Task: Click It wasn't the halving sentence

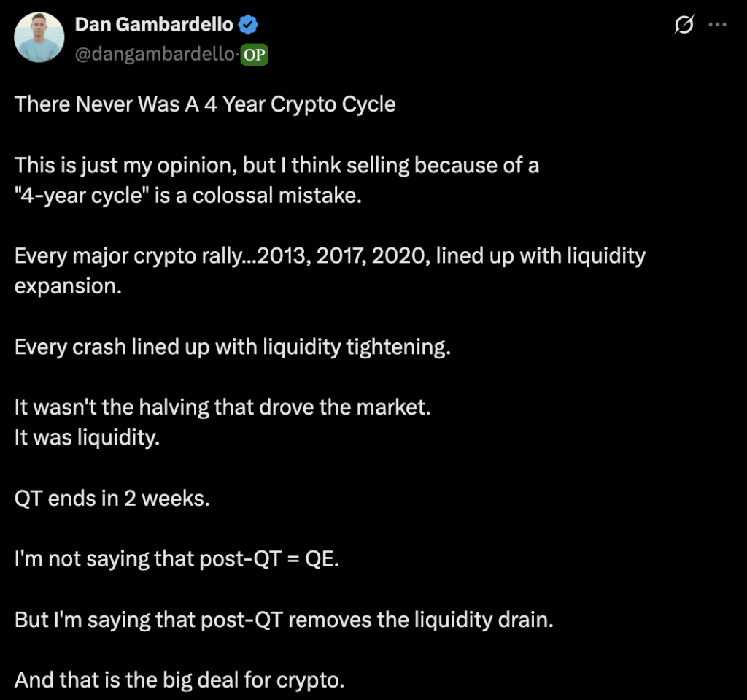Action: pyautogui.click(x=222, y=407)
